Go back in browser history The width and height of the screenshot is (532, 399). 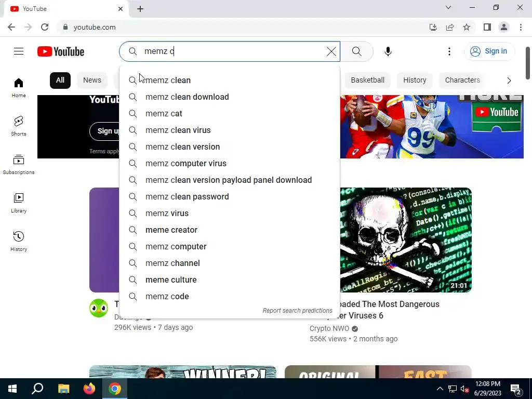click(x=11, y=27)
